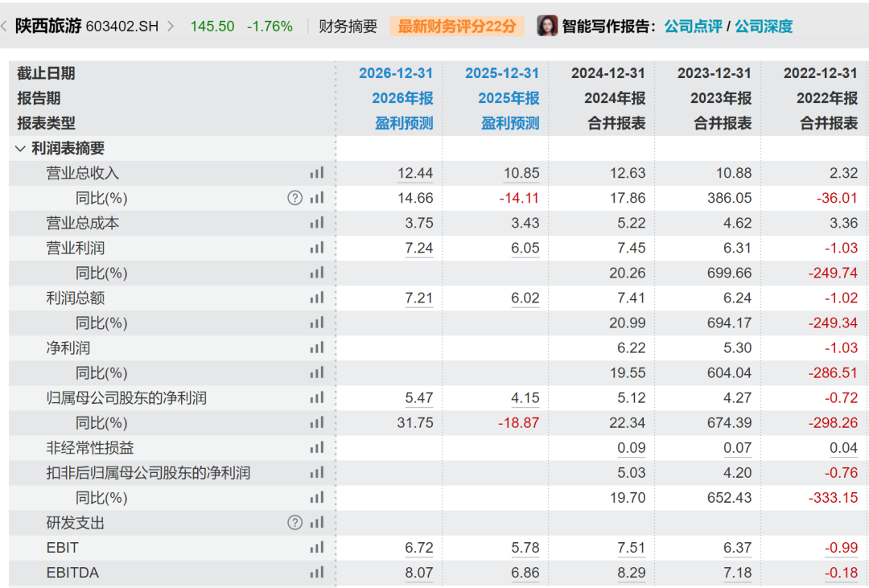Open chart icon for 利润总额 同比(%) row

317,323
